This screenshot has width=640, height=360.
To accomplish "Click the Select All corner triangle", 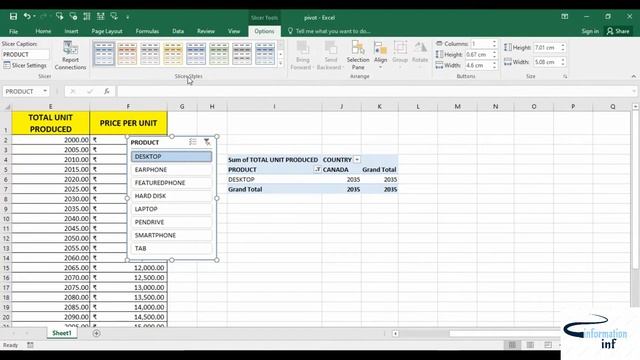I will 7,107.
